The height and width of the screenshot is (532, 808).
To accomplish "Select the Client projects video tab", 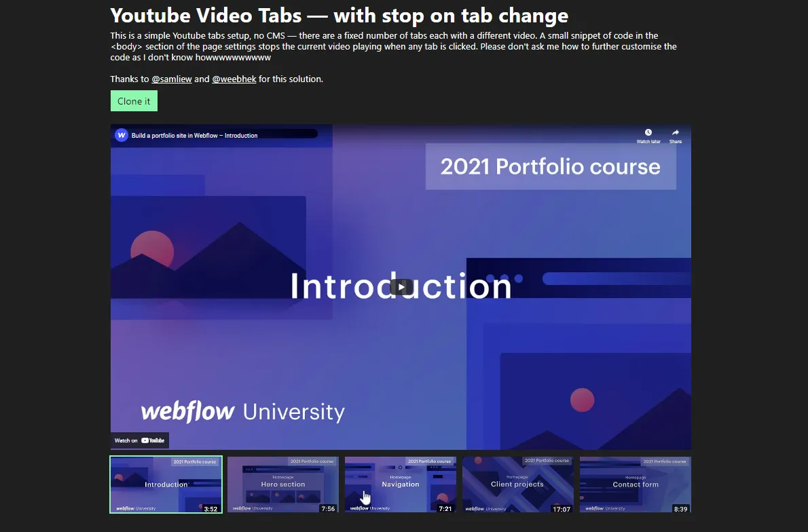I will point(518,484).
